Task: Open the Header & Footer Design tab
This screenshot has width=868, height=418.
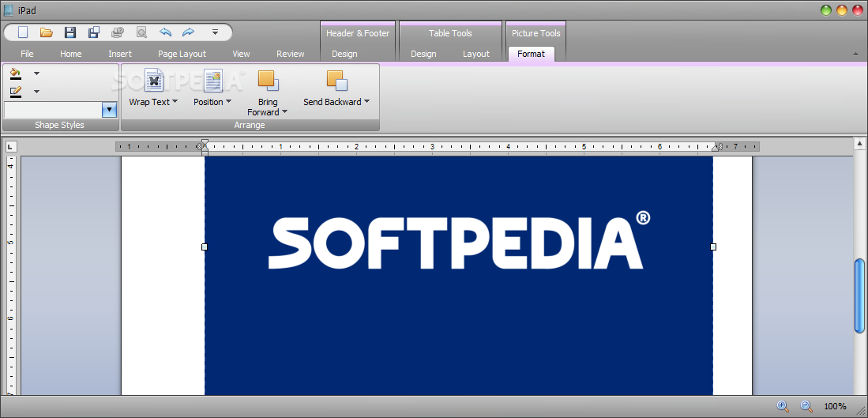Action: pos(344,54)
